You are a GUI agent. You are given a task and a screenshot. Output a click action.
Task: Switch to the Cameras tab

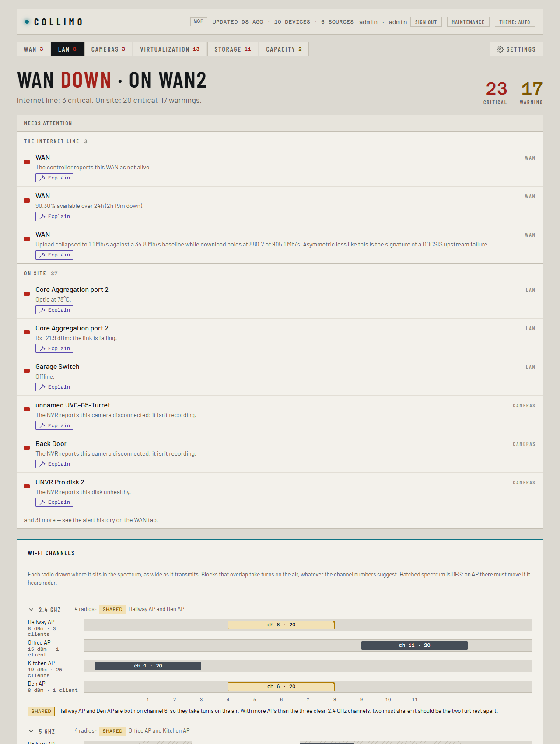pyautogui.click(x=108, y=49)
